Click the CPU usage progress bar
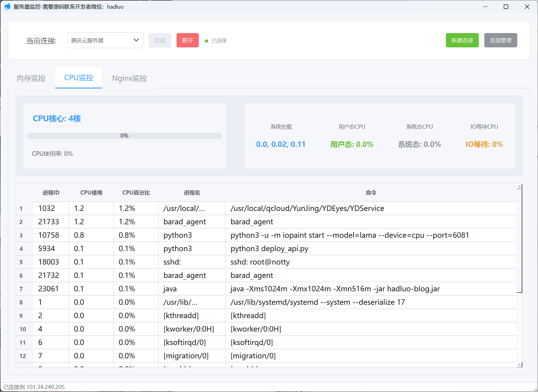 (125, 136)
